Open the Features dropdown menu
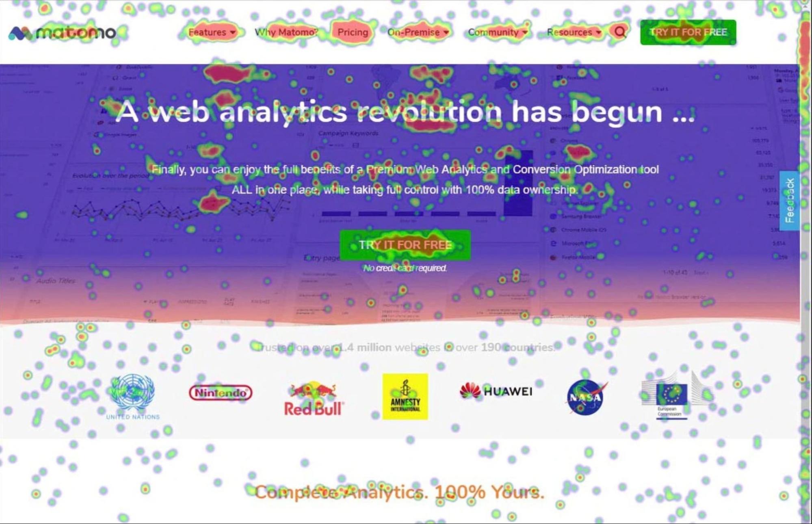The width and height of the screenshot is (812, 524). coord(210,32)
